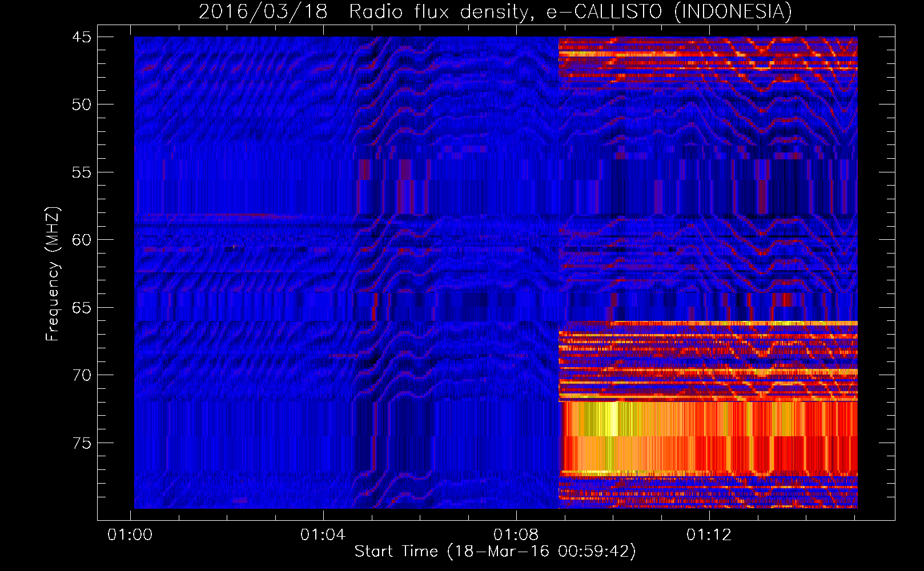Click the 60 frequency tick label
The image size is (924, 571).
82,240
